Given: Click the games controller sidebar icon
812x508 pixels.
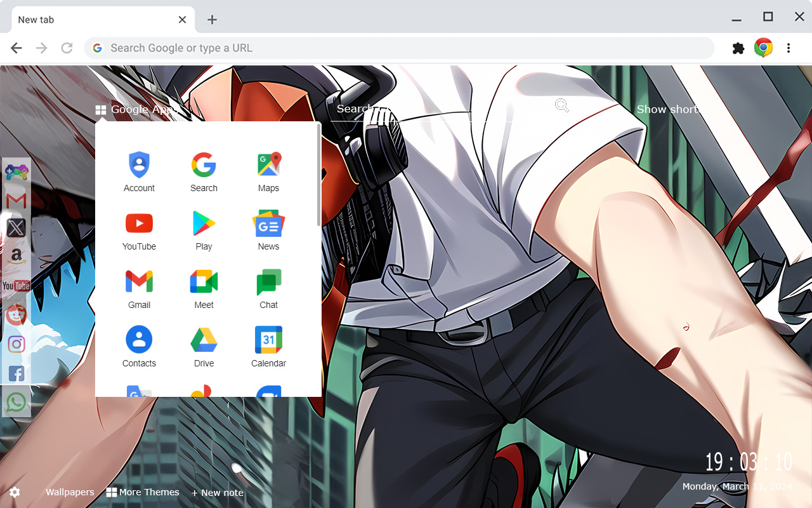Looking at the screenshot, I should tap(16, 172).
